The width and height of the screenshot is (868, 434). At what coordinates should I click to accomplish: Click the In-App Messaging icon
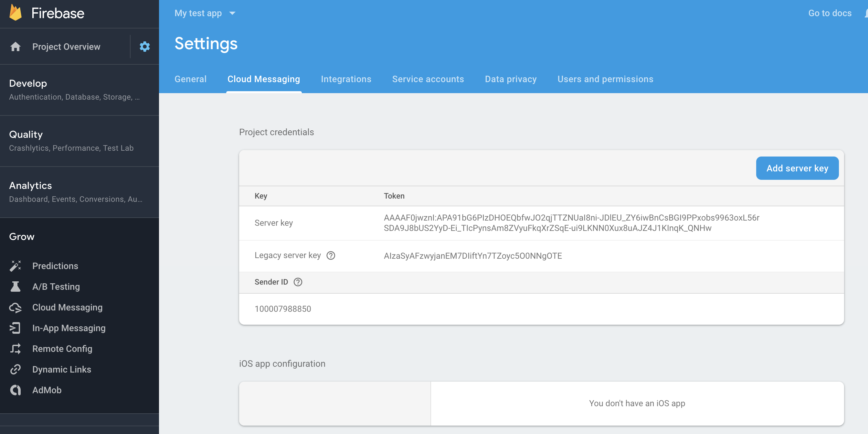[16, 328]
